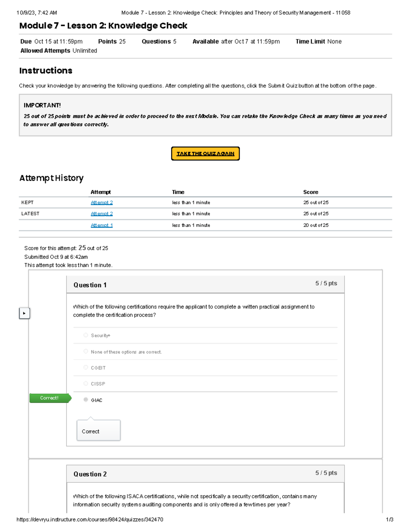Click the Score column header

click(311, 192)
